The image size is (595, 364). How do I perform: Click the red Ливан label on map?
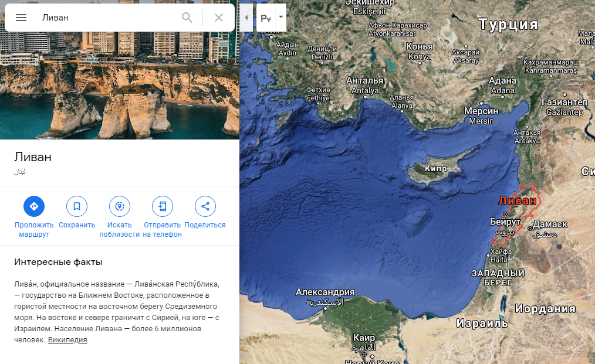point(518,201)
